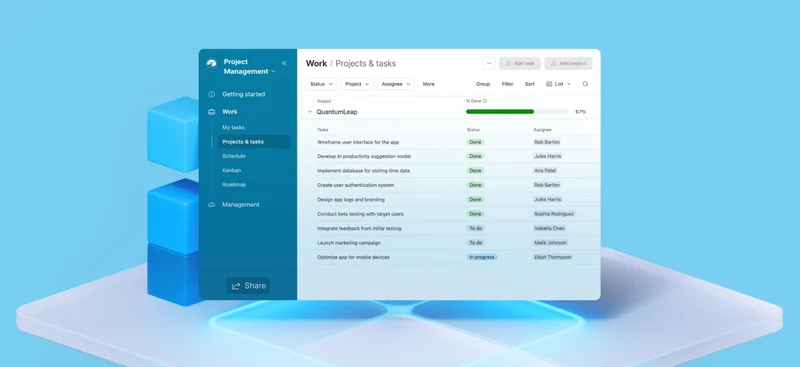This screenshot has width=800, height=367.
Task: Select Projects & tasks in sidebar
Action: point(254,142)
